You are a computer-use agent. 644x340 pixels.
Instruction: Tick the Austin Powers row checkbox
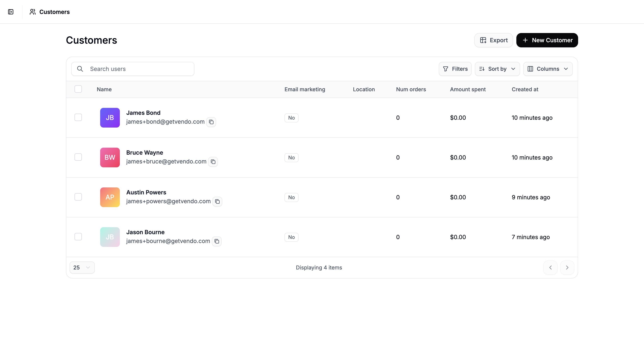(78, 197)
